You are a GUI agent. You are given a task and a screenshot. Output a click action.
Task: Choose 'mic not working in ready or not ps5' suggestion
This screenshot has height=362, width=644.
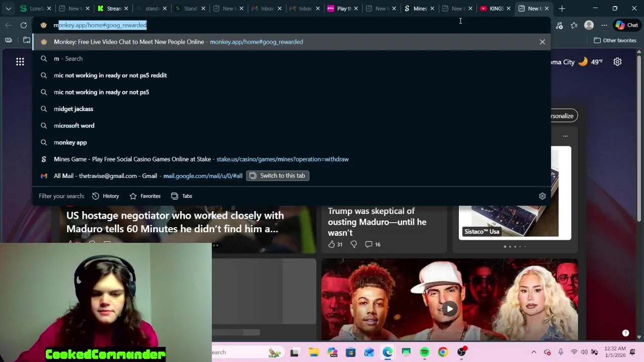291,92
